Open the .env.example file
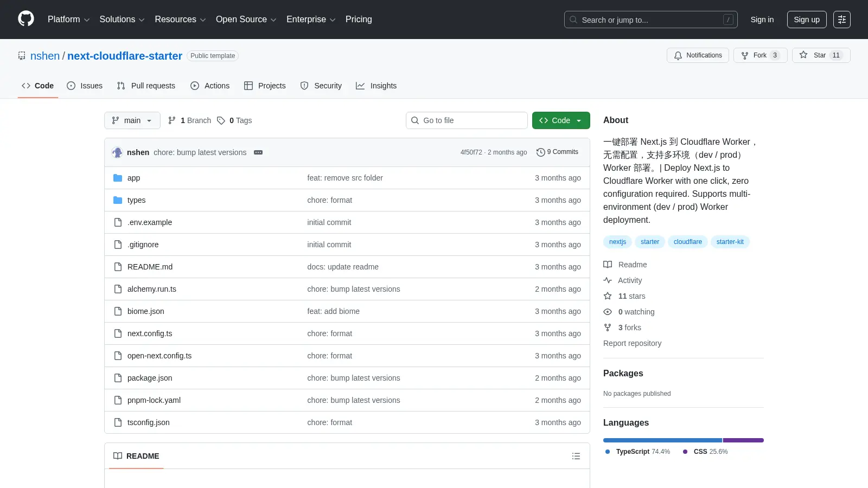The height and width of the screenshot is (488, 868). (x=150, y=222)
